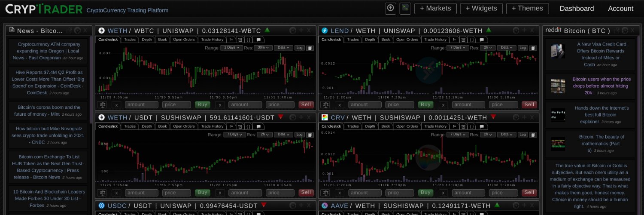Click Buy in the WETH/WBTC panel
This screenshot has width=644, height=215.
pos(203,104)
